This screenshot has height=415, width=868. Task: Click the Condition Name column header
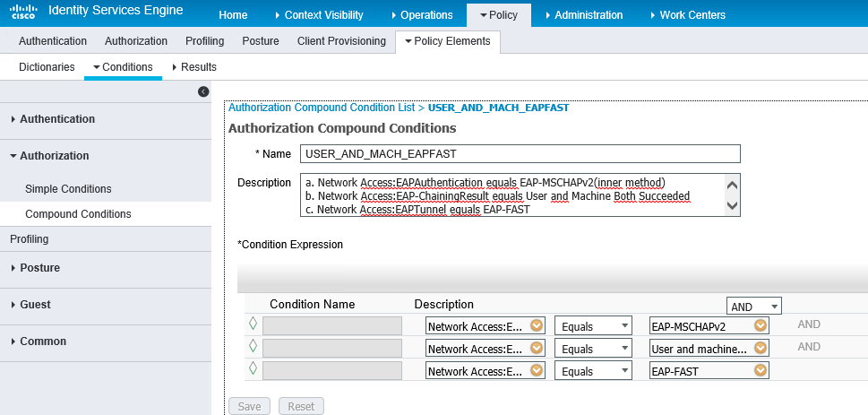tap(313, 304)
